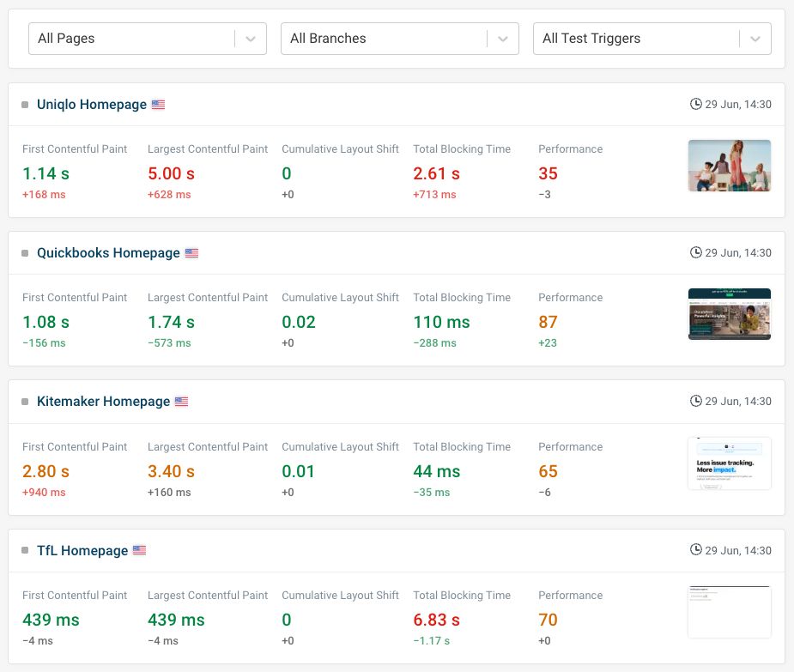
Task: Click Uniqlo's 5.00 s Largest Contentful Paint
Action: tap(171, 173)
